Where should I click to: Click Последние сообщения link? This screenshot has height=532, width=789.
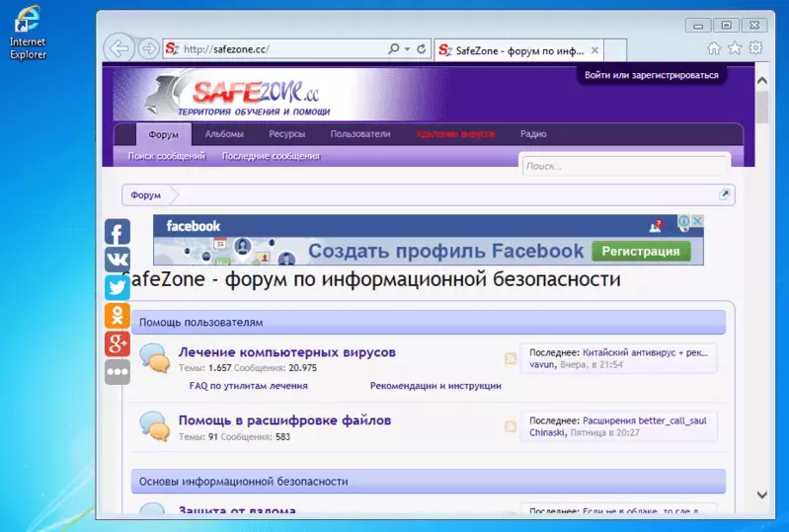tap(271, 156)
